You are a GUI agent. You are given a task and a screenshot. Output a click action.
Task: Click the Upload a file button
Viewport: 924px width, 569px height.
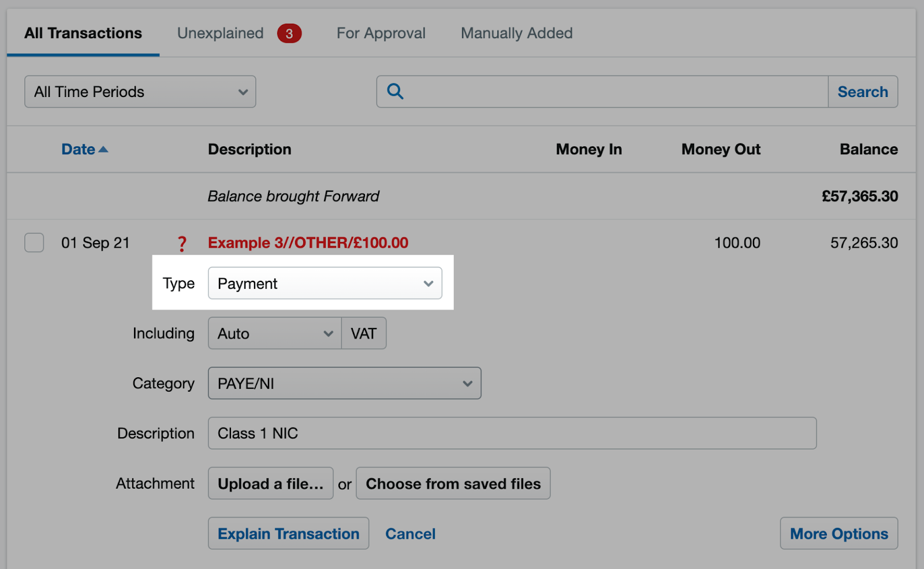(x=270, y=484)
